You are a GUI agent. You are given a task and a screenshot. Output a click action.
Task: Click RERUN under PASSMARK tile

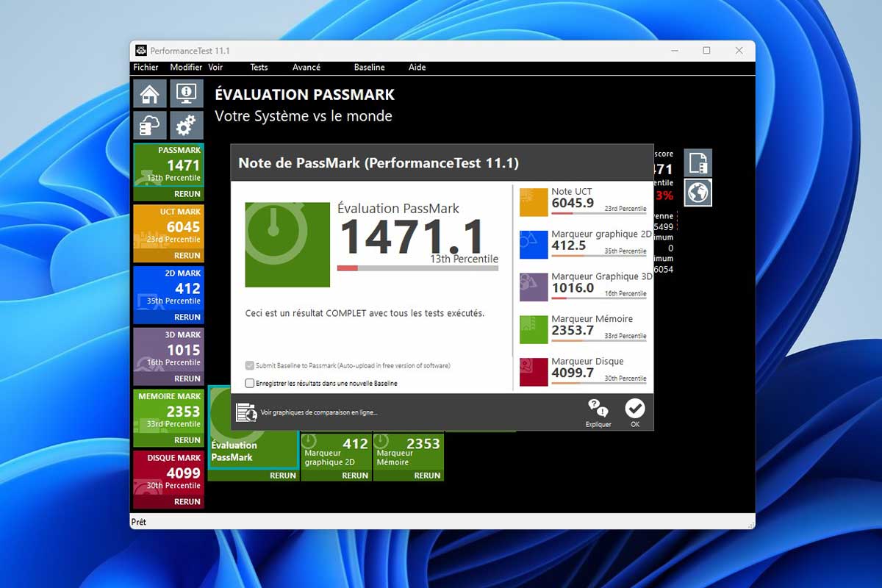[187, 194]
